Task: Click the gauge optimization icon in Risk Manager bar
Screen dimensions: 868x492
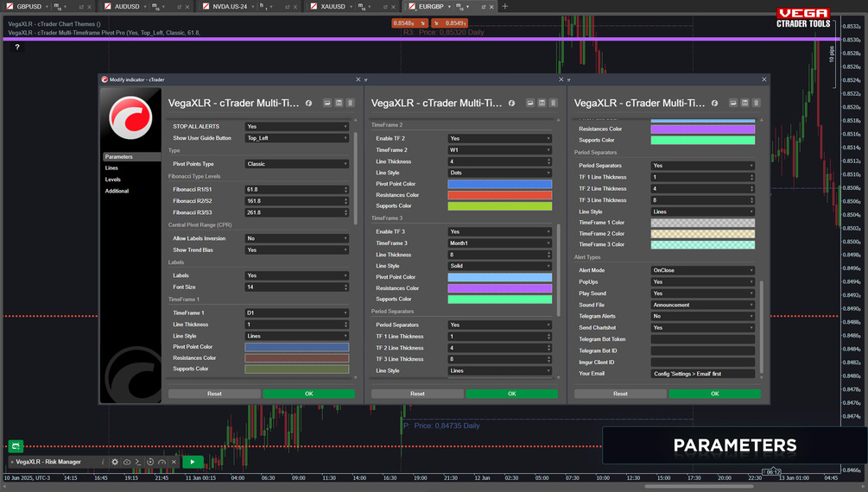Action: (162, 462)
